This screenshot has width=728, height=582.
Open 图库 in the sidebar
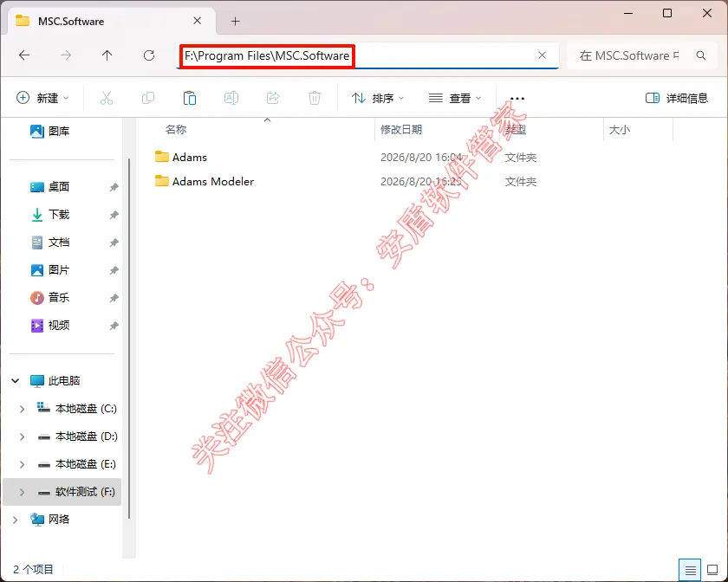coord(50,132)
